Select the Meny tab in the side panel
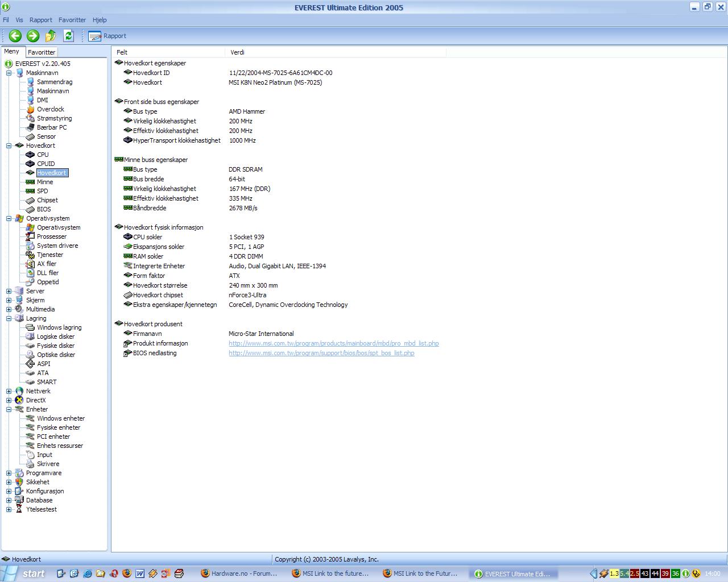 click(x=12, y=51)
